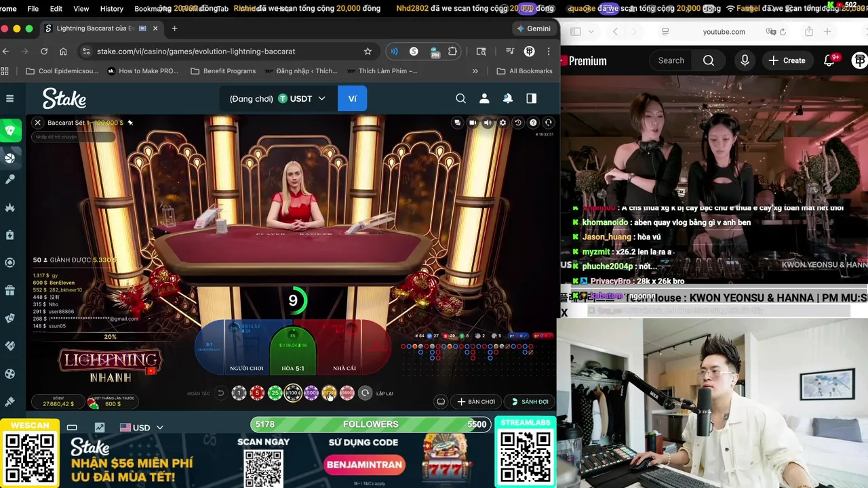The width and height of the screenshot is (868, 488).
Task: Open the game help question icon
Action: [x=533, y=123]
